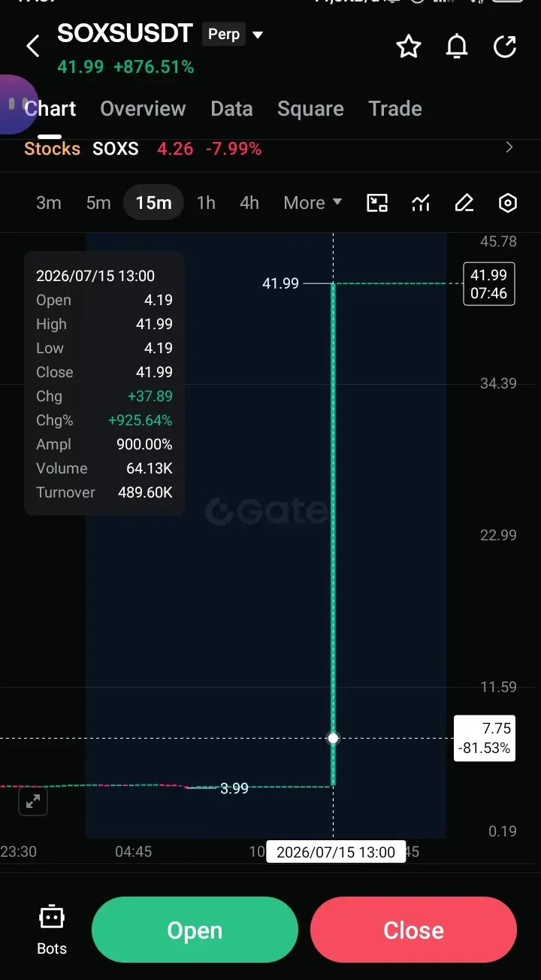Select the 1h timeframe

[x=206, y=203]
